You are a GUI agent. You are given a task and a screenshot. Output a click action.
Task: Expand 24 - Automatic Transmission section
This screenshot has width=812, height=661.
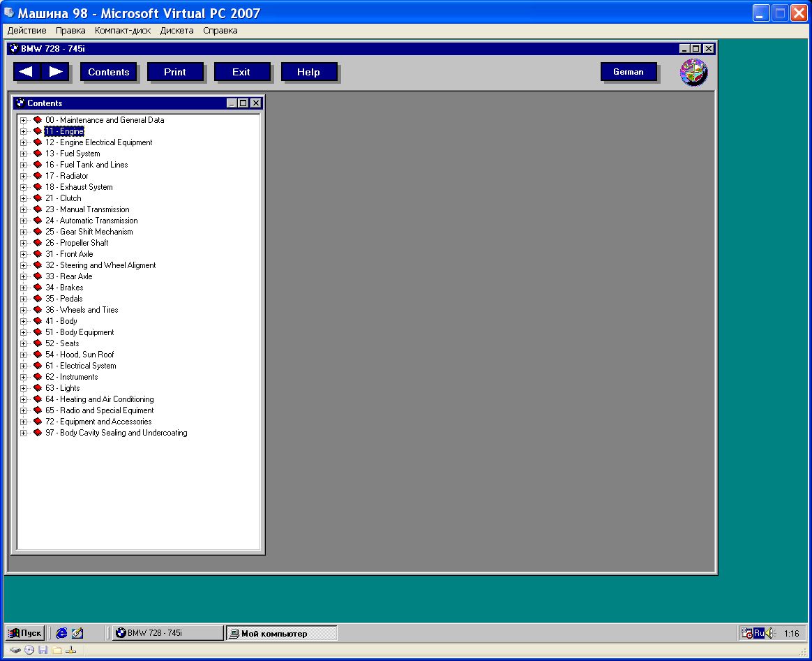coord(23,221)
